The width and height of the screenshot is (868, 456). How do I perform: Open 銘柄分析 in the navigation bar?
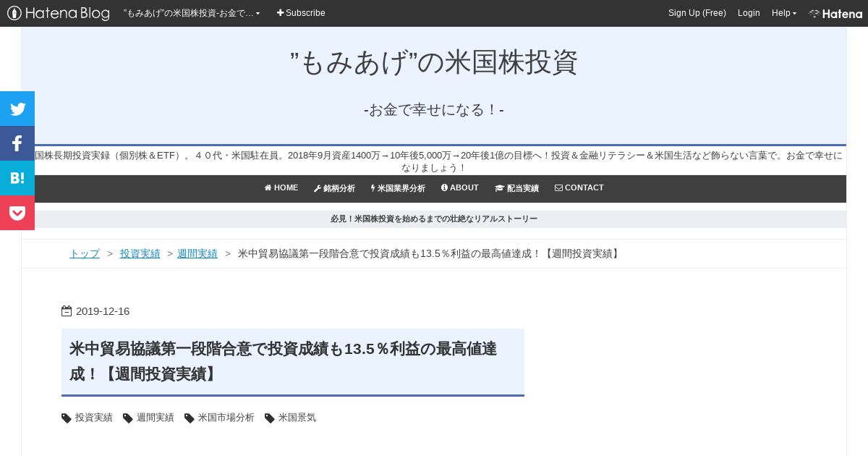334,188
